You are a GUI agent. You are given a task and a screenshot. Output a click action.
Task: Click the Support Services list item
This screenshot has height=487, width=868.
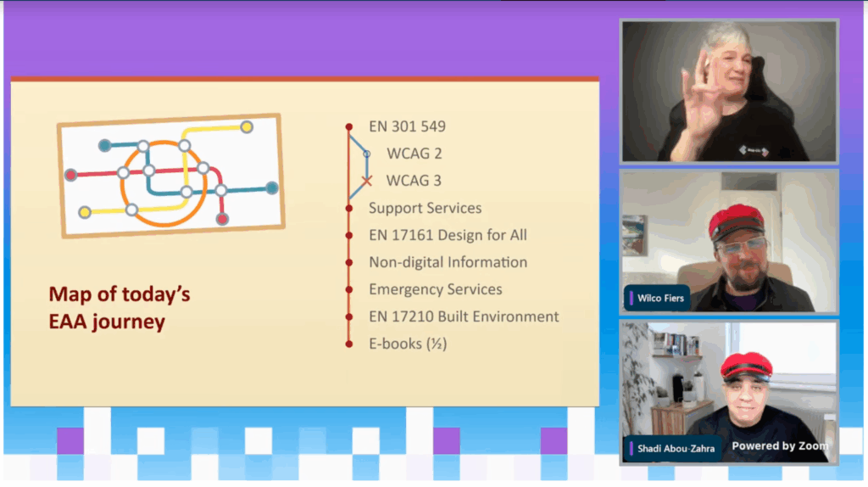(x=425, y=208)
